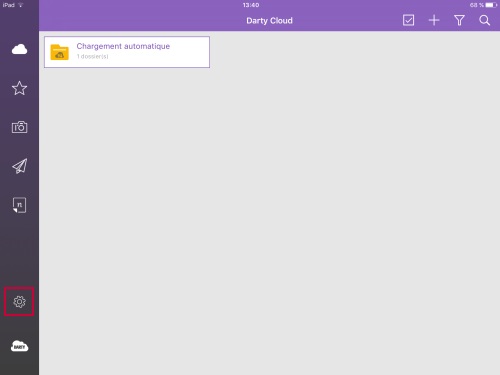Image resolution: width=500 pixels, height=375 pixels.
Task: Click the Darty cloud logo icon
Action: [x=19, y=346]
